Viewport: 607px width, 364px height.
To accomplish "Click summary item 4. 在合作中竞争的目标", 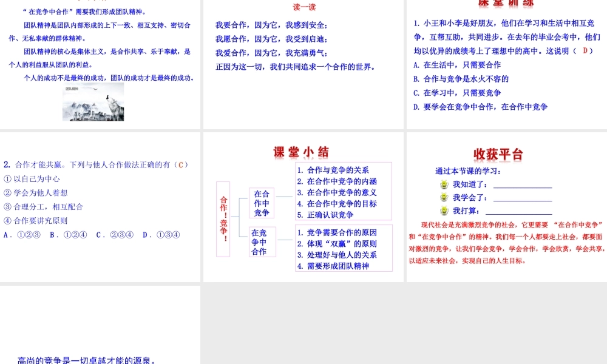I will point(337,204).
